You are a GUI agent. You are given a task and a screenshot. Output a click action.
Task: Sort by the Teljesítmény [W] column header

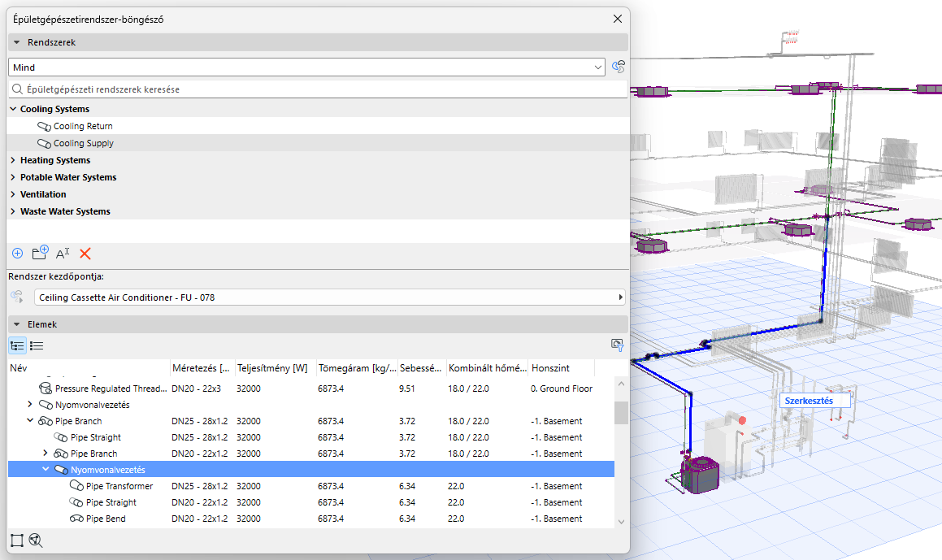pyautogui.click(x=276, y=367)
